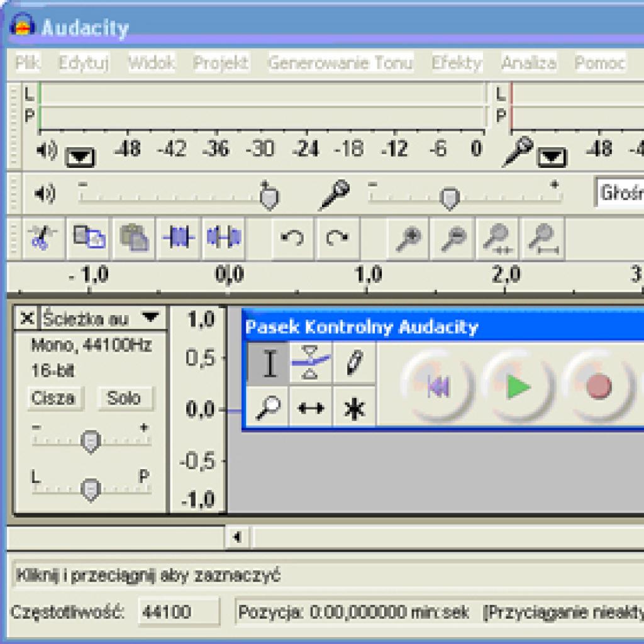Click the Skip to Start button
This screenshot has height=644, width=644.
point(438,386)
